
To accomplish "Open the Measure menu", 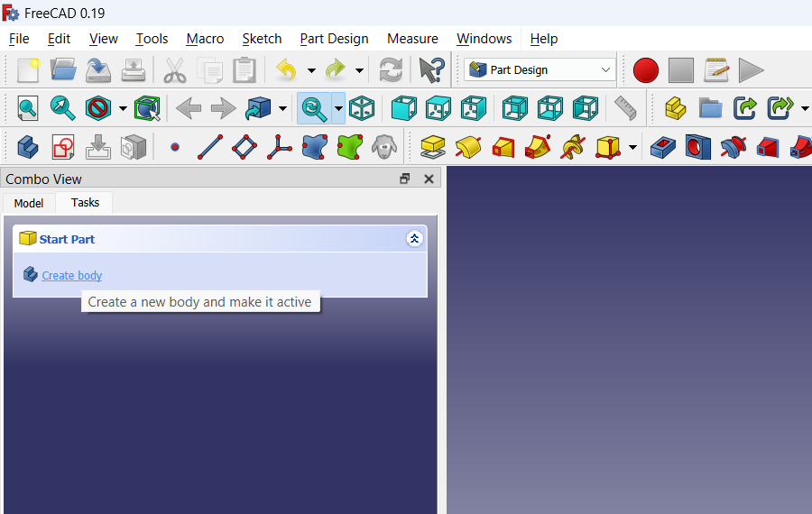I will (412, 39).
